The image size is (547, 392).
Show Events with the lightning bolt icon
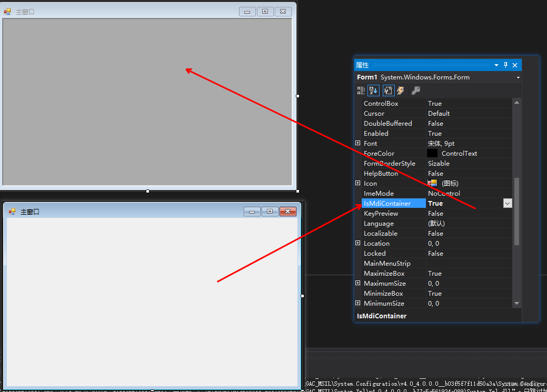[x=401, y=91]
